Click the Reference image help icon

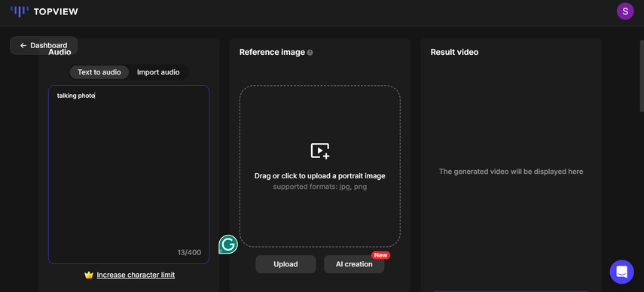pyautogui.click(x=310, y=53)
